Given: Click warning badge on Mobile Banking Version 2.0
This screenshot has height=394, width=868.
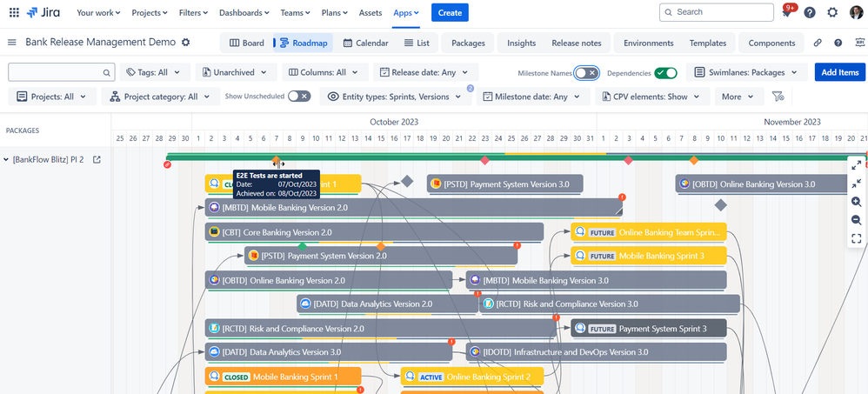Looking at the screenshot, I should [622, 197].
